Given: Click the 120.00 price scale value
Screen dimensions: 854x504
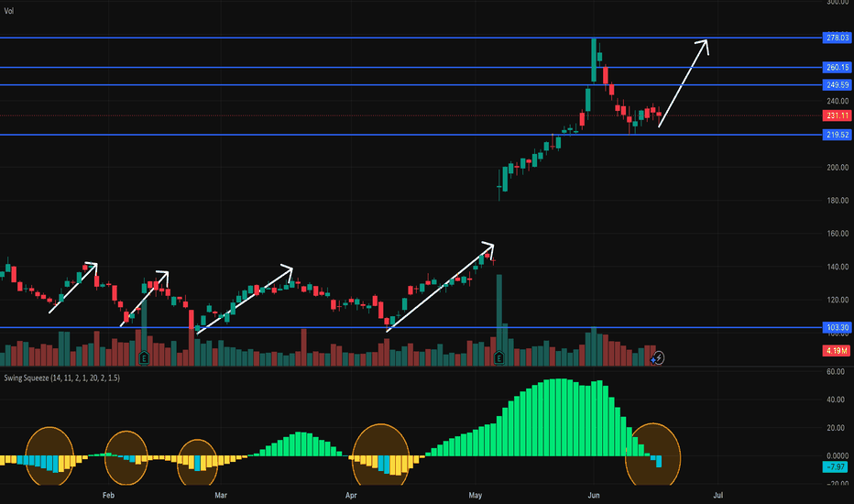Looking at the screenshot, I should [838, 300].
